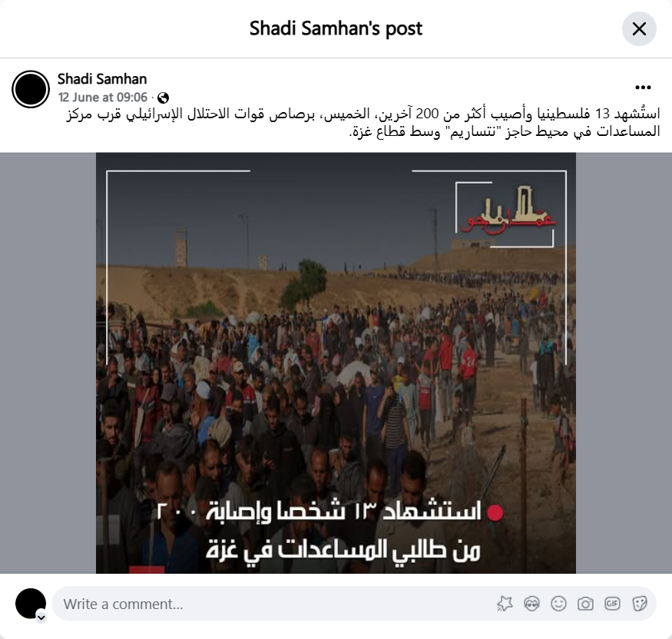Click the Arabic post caption text

(363, 123)
